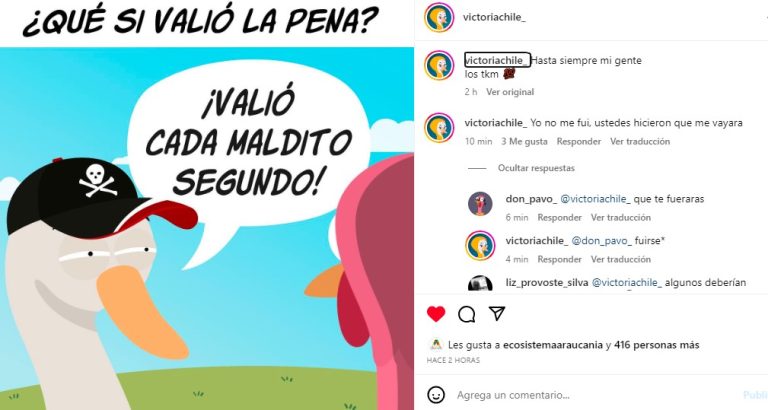Click Ver traducción under don_pavo_ reply
The width and height of the screenshot is (768, 410).
coord(621,217)
